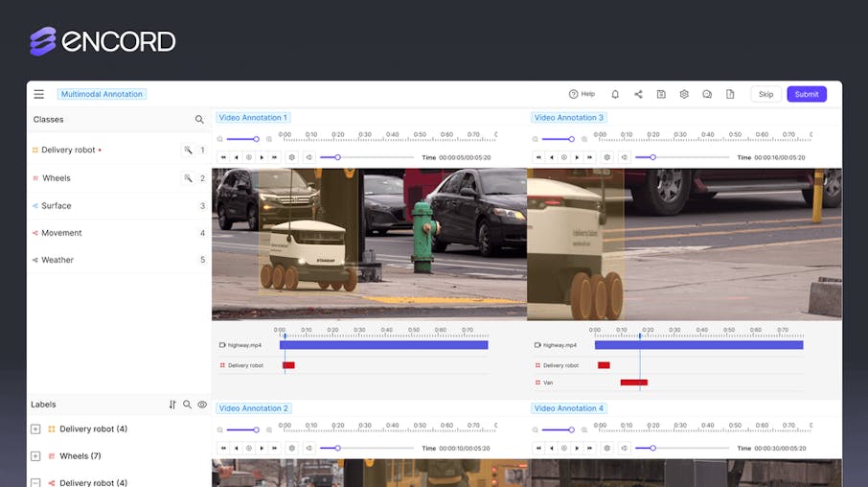Mute audio in Video Annotation 3
Screen dimensions: 868x487
click(624, 157)
